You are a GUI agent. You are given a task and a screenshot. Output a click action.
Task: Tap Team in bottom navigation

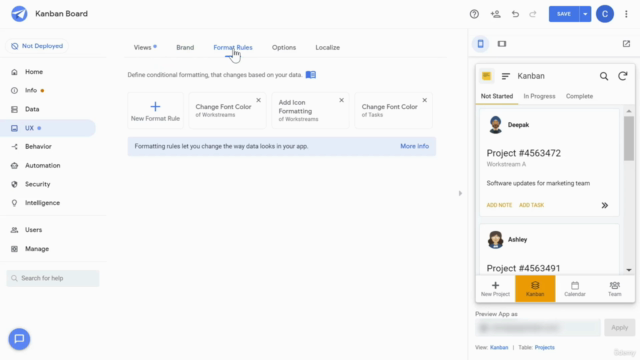(x=614, y=289)
